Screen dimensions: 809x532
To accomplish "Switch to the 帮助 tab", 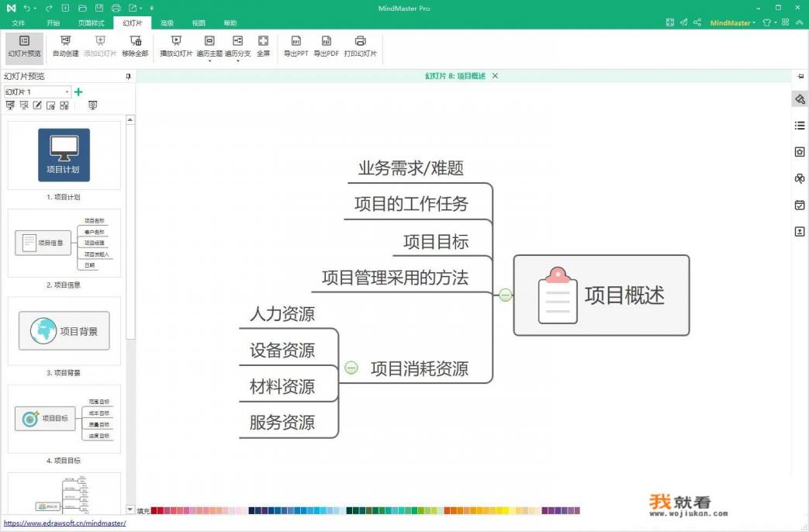I will pos(230,23).
